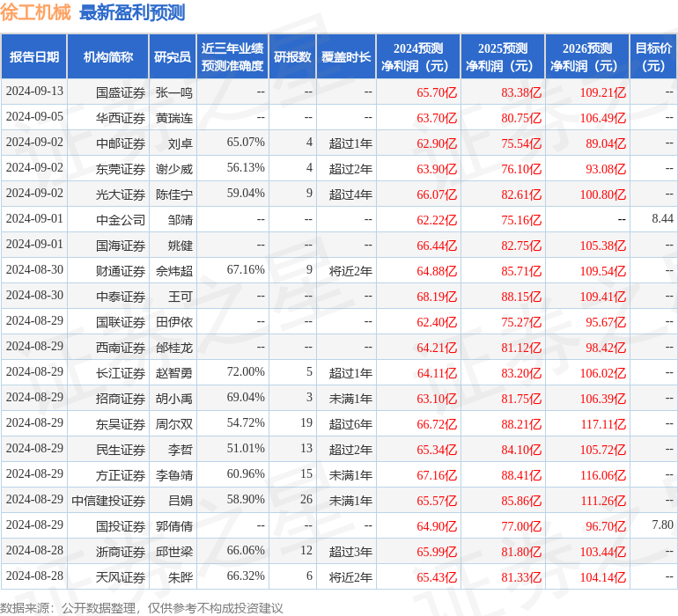The height and width of the screenshot is (616, 678).
Task: Click 中信建投证券 institution name
Action: (108, 501)
